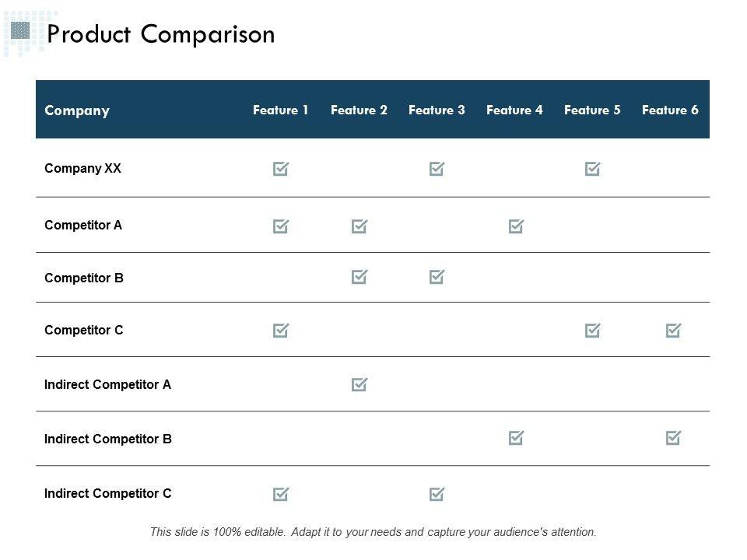Image resolution: width=747 pixels, height=560 pixels.
Task: Select Competitor C Feature 5 checkmark
Action: (593, 331)
